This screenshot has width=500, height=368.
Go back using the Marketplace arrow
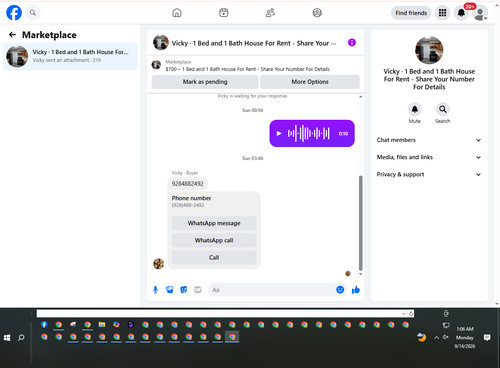tap(12, 35)
